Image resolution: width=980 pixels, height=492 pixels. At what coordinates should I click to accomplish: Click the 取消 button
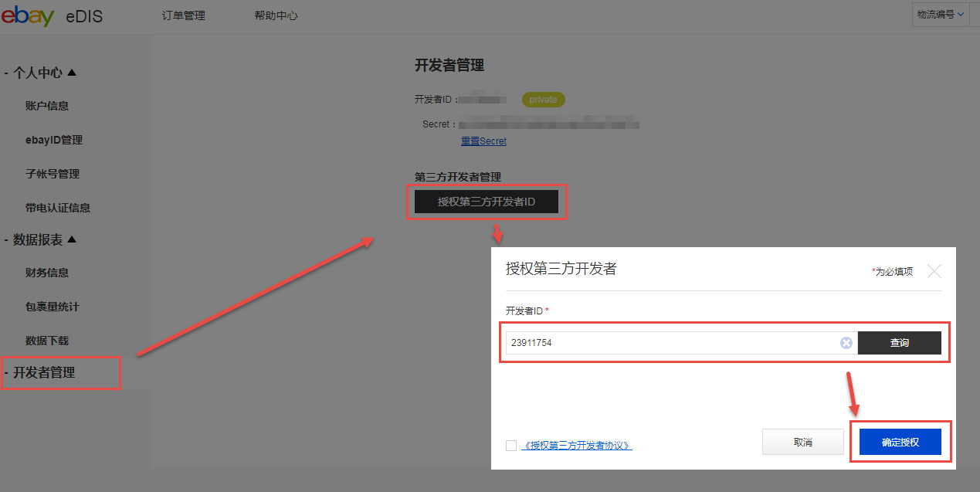point(802,442)
